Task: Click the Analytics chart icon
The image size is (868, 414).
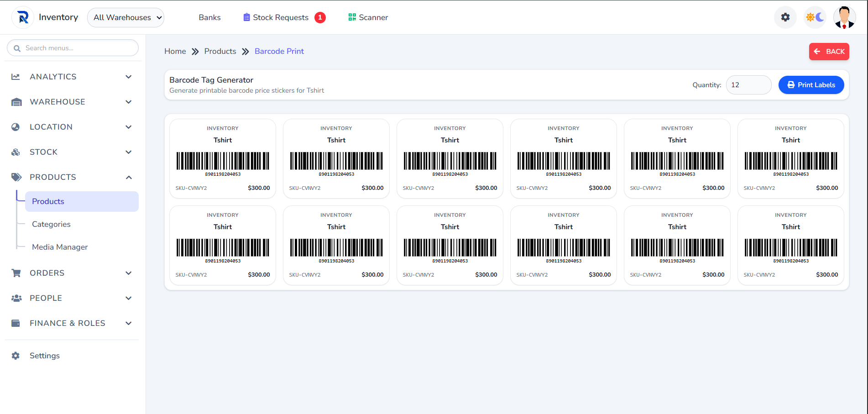Action: coord(16,77)
